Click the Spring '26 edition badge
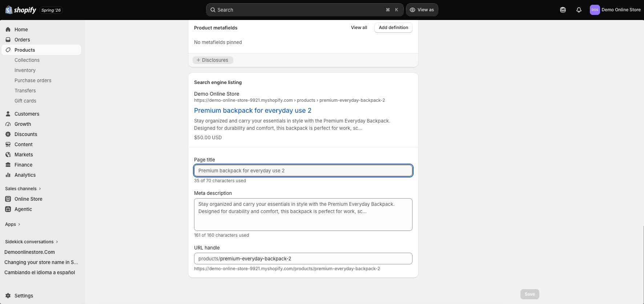The height and width of the screenshot is (304, 644). [x=51, y=10]
